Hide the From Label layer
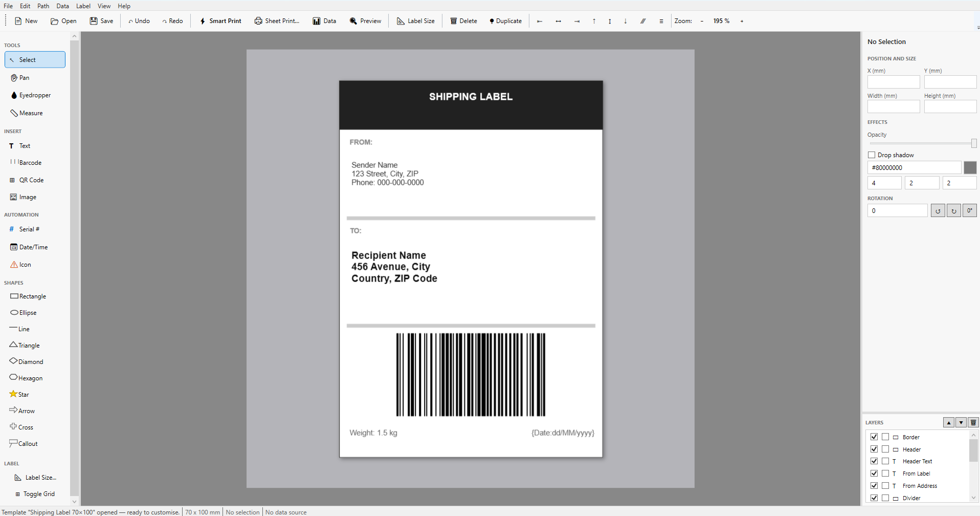980x516 pixels. (x=874, y=474)
